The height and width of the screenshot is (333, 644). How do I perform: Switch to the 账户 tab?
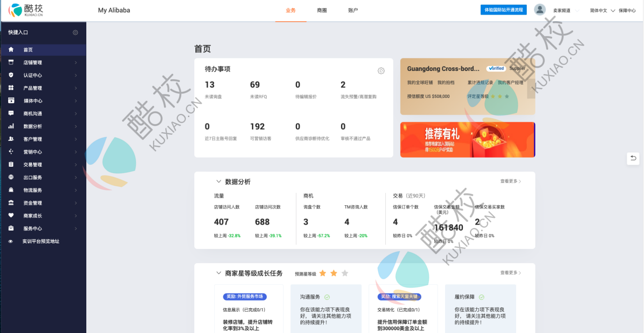click(x=353, y=10)
